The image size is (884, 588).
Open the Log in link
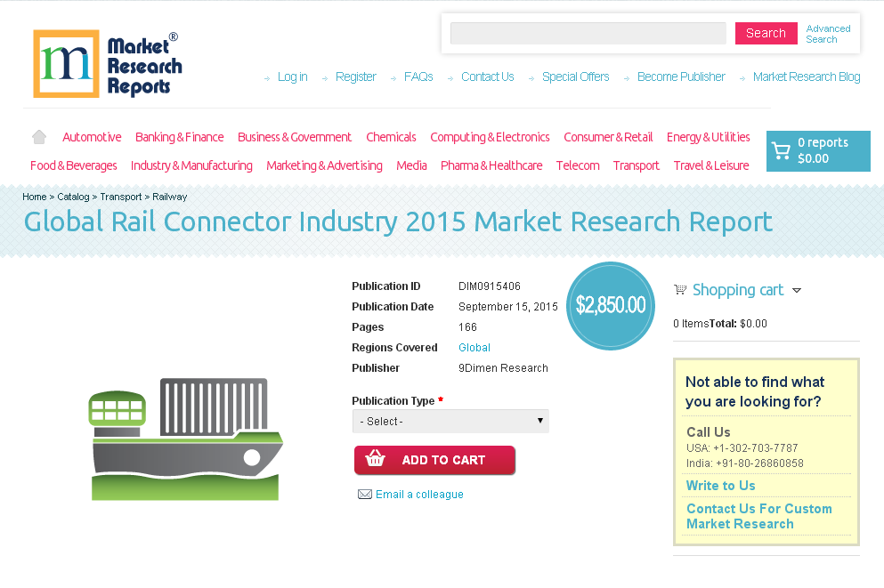coord(293,77)
